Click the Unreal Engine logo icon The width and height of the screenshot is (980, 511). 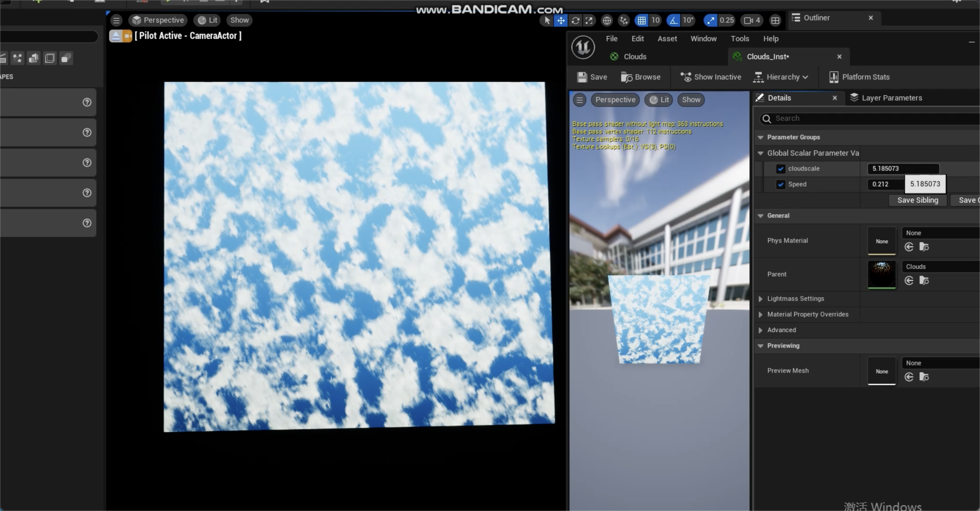pos(583,47)
